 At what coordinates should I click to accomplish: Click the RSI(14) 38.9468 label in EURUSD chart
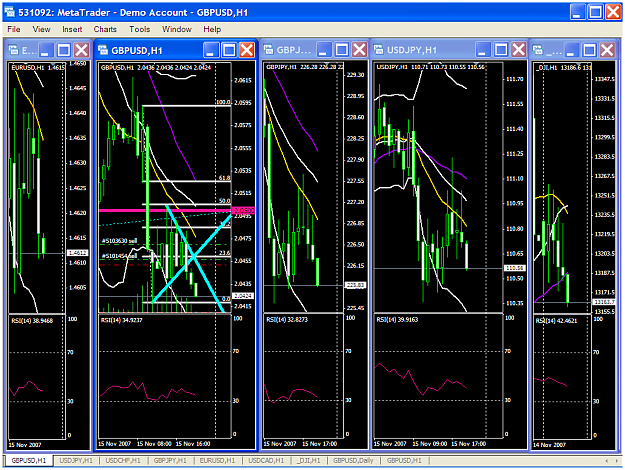click(x=32, y=321)
